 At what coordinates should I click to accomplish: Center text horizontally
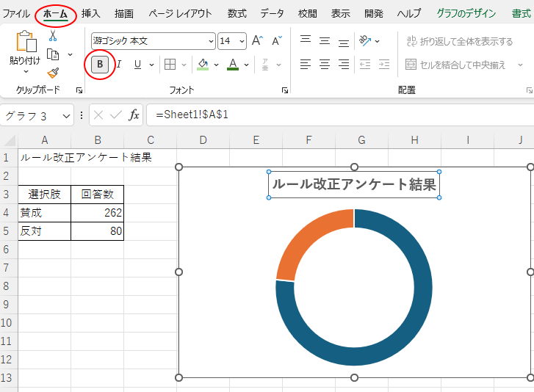coord(325,65)
